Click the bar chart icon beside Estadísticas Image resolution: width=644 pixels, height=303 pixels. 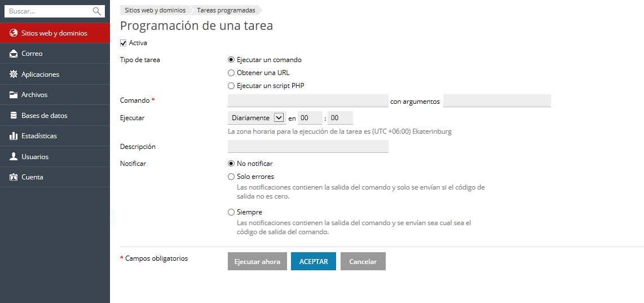coord(14,135)
